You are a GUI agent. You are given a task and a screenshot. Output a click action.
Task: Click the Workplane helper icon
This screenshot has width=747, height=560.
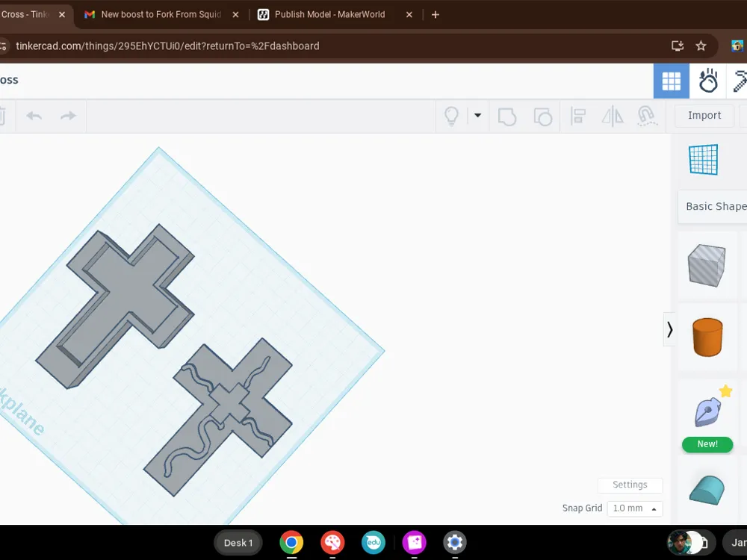[702, 159]
